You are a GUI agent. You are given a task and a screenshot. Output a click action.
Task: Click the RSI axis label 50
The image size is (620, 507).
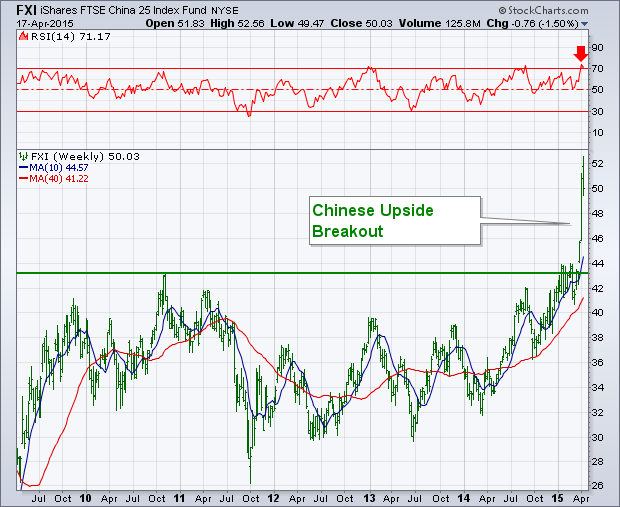[x=597, y=90]
